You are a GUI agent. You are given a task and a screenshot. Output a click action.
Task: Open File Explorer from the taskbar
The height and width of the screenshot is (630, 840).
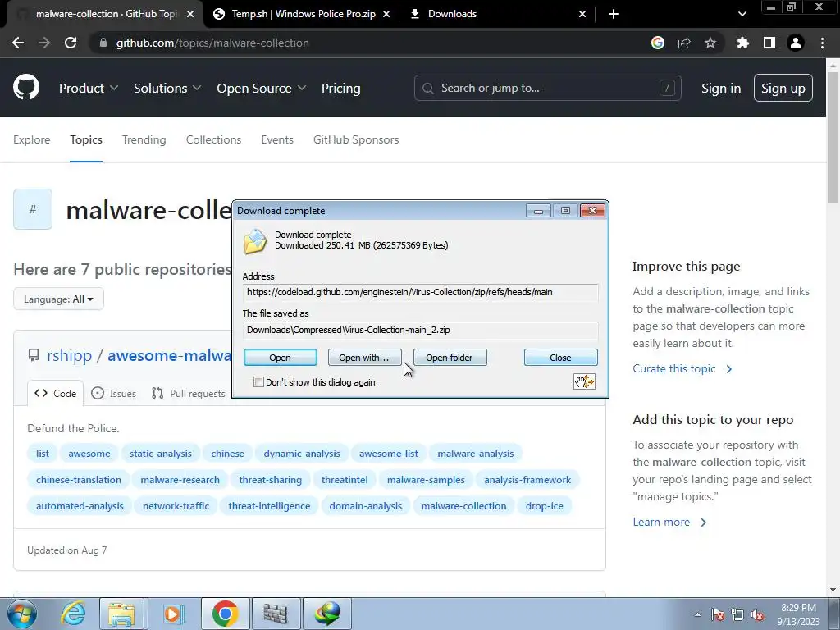tap(121, 614)
